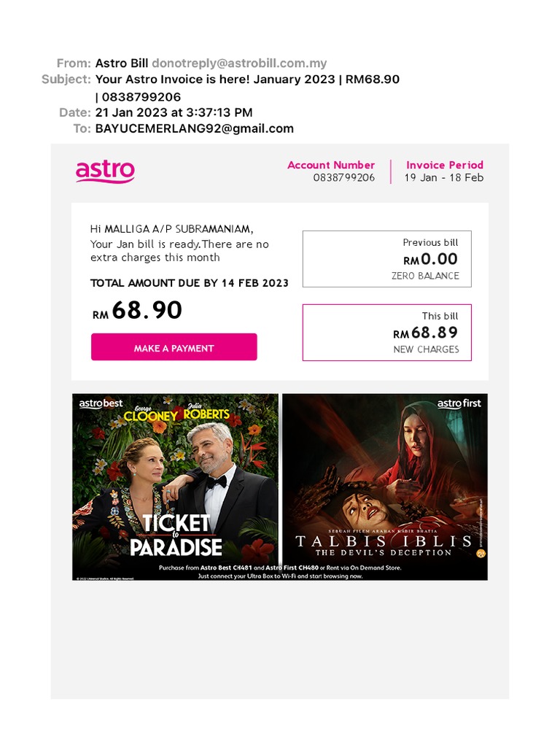Click the email subject line text

(247, 88)
